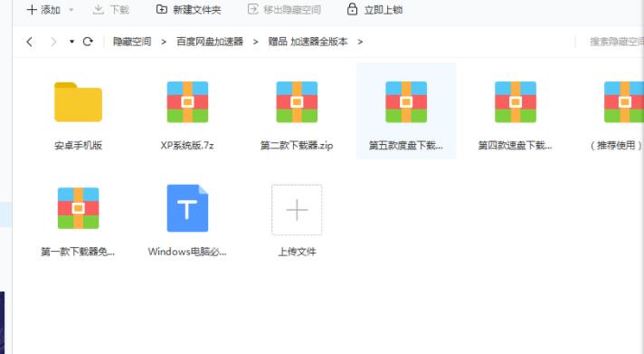
Task: Expand the 添加 dropdown arrow
Action: [x=71, y=9]
